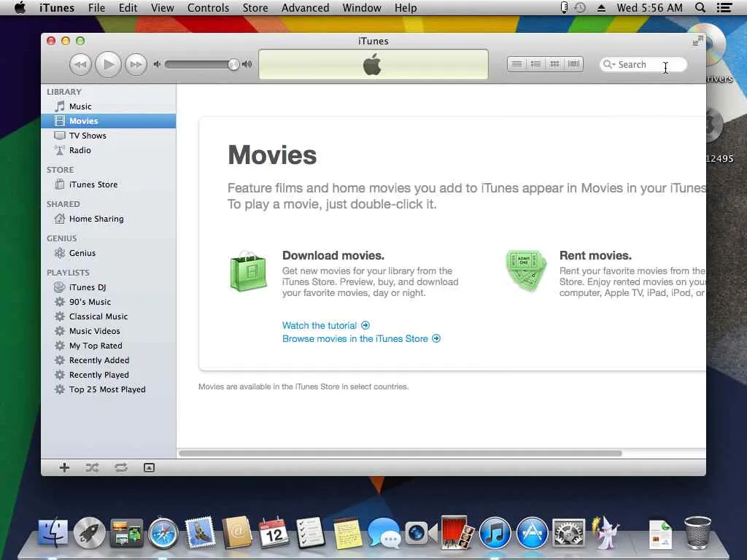Open the Advanced menu
The height and width of the screenshot is (560, 747).
tap(306, 7)
